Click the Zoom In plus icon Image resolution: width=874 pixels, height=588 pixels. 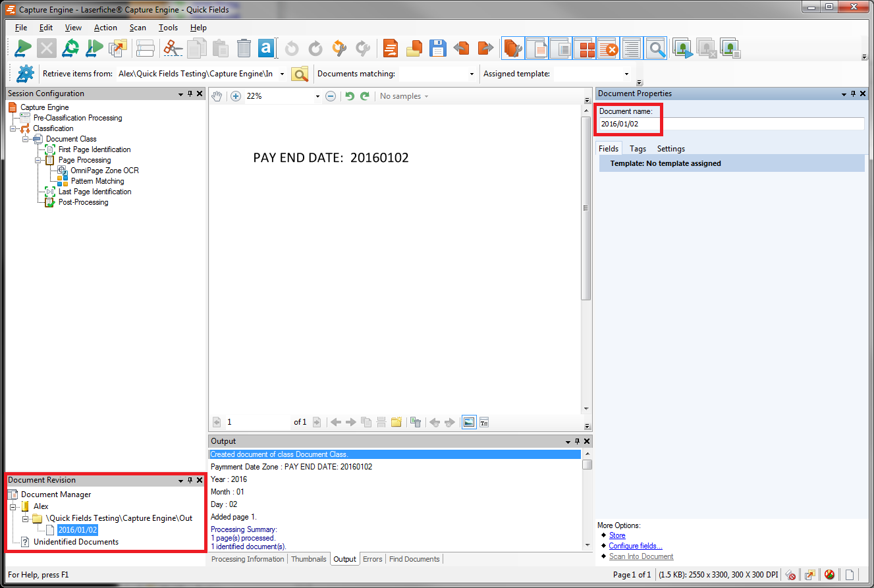pos(236,96)
